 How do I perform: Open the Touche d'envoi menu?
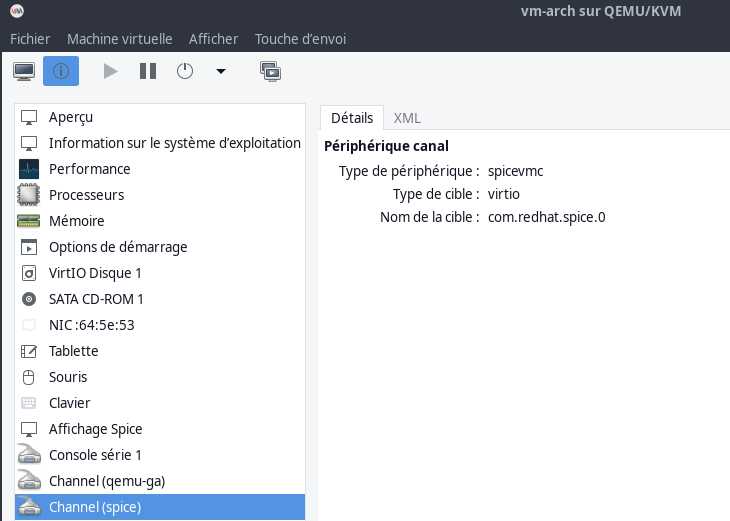[300, 39]
